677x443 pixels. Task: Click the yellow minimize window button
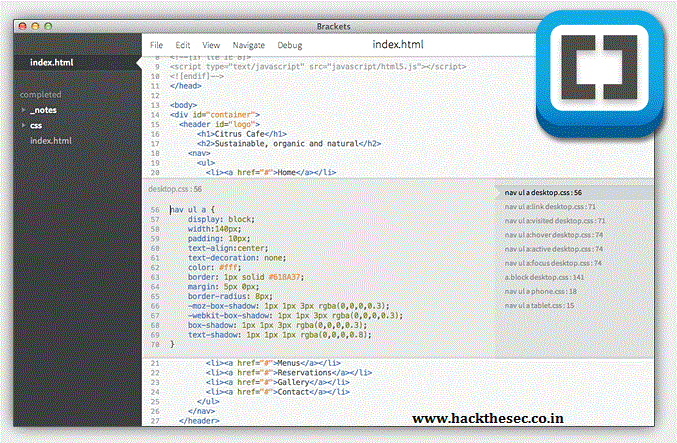pos(35,26)
